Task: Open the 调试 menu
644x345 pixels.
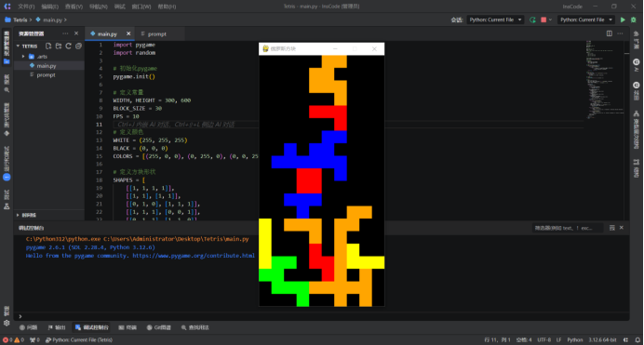Action: coord(120,7)
